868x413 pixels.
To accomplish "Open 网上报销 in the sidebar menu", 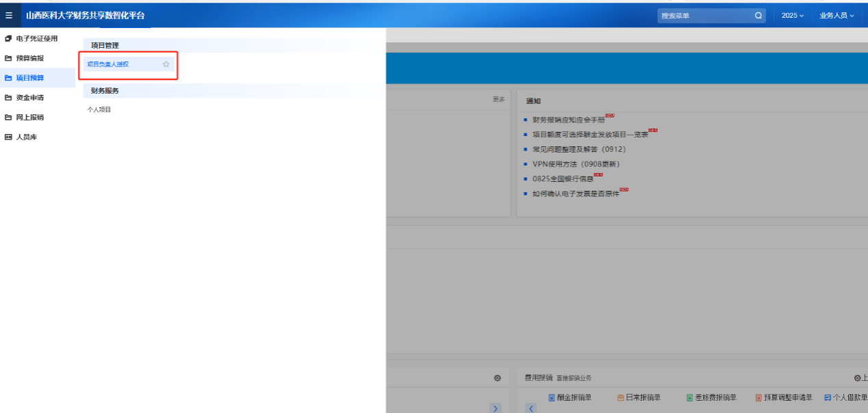I will pos(29,118).
